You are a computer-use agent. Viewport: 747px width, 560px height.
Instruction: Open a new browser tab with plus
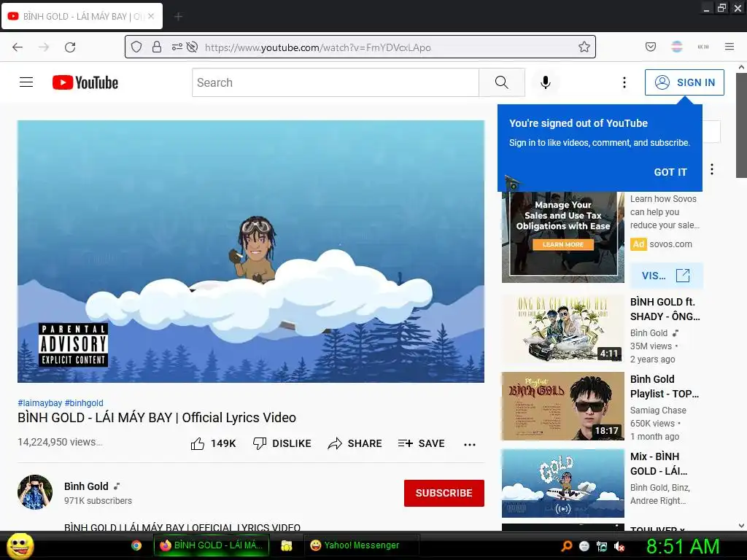[178, 16]
